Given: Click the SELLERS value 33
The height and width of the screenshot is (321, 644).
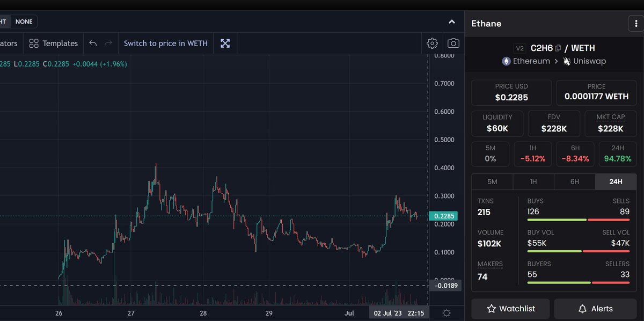Looking at the screenshot, I should [x=625, y=274].
